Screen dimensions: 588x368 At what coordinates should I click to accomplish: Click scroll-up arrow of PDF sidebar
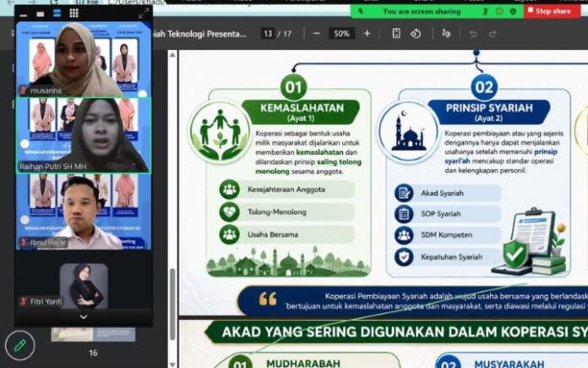[172, 55]
